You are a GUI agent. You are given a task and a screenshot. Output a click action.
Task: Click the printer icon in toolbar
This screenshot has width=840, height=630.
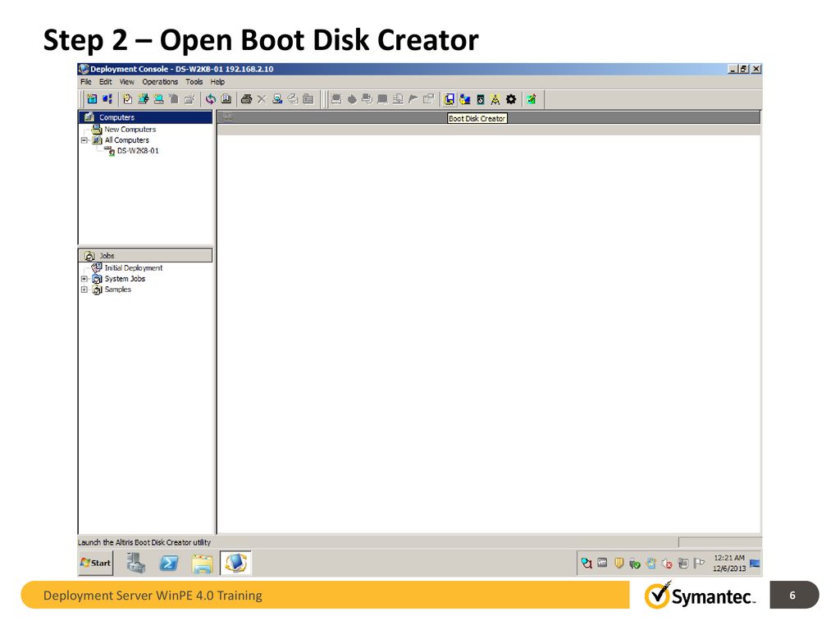pos(246,99)
